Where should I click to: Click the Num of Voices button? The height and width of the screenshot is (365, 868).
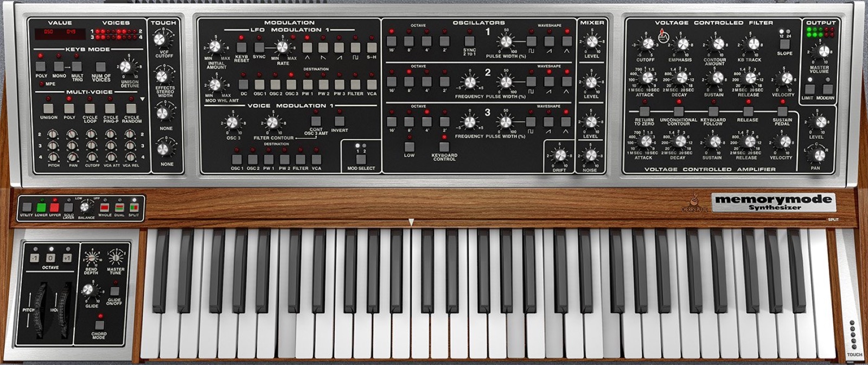pos(101,66)
